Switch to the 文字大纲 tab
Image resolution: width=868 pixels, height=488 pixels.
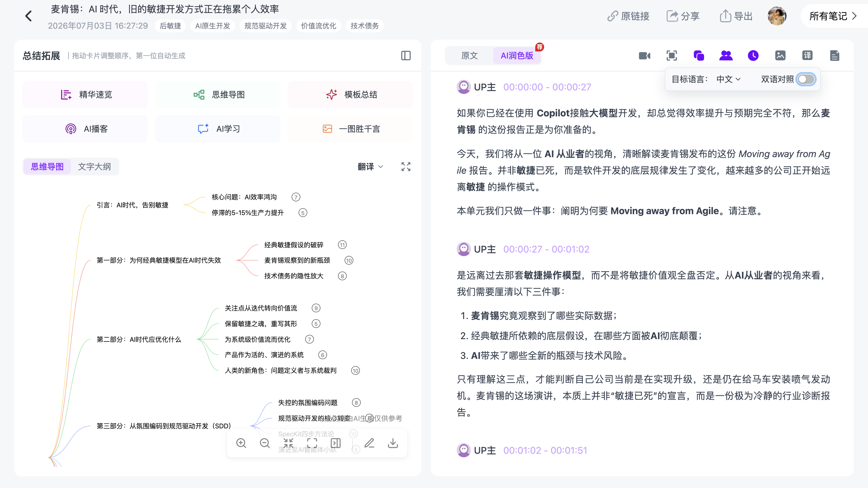pyautogui.click(x=94, y=167)
